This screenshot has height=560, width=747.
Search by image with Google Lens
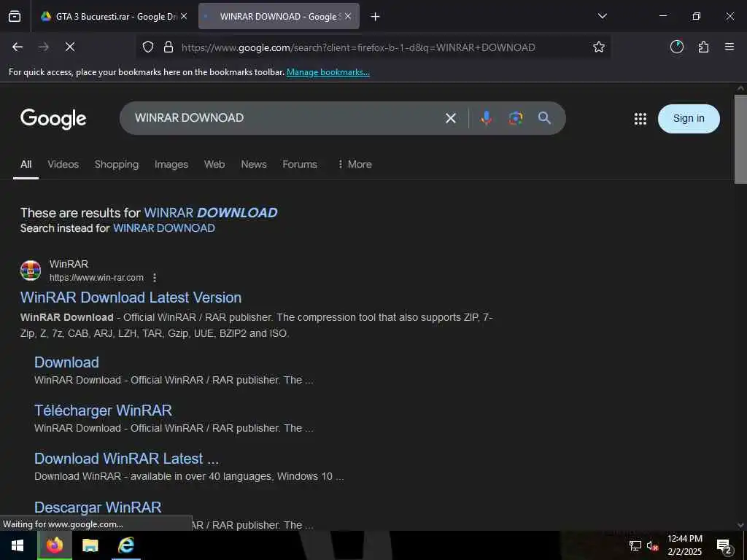(x=516, y=118)
